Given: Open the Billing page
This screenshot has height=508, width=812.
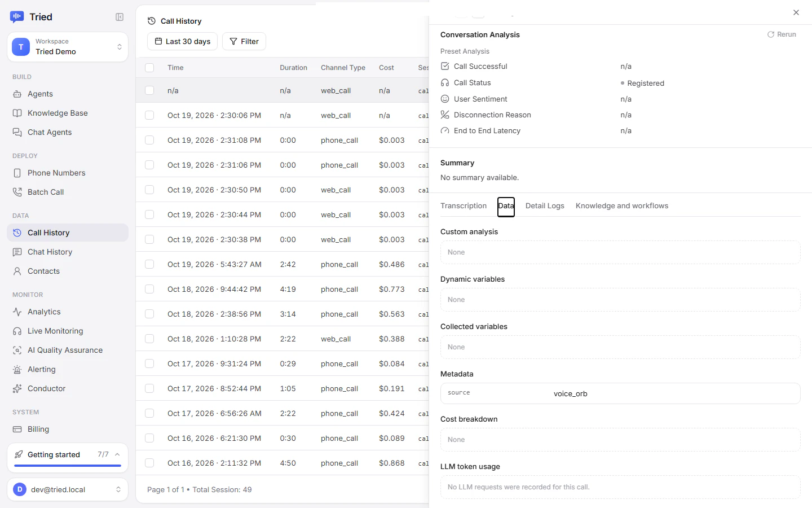Looking at the screenshot, I should pos(68,429).
